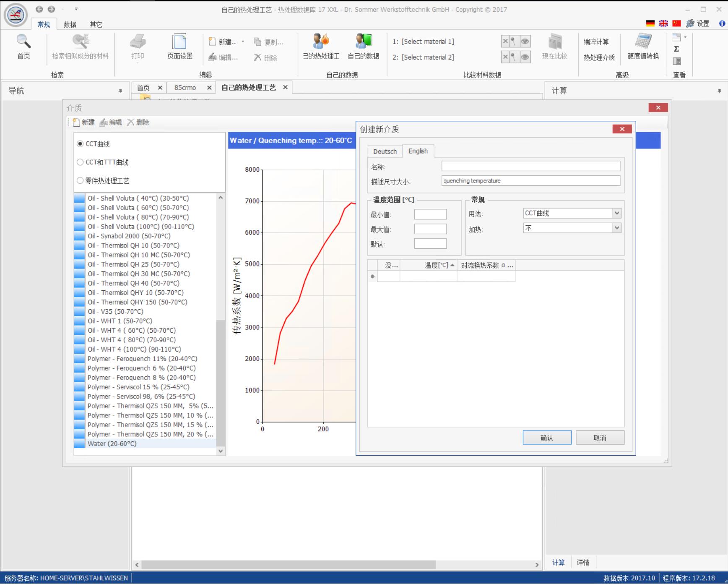Switch to 常规 ribbon tab
The image size is (728, 584).
[x=44, y=24]
